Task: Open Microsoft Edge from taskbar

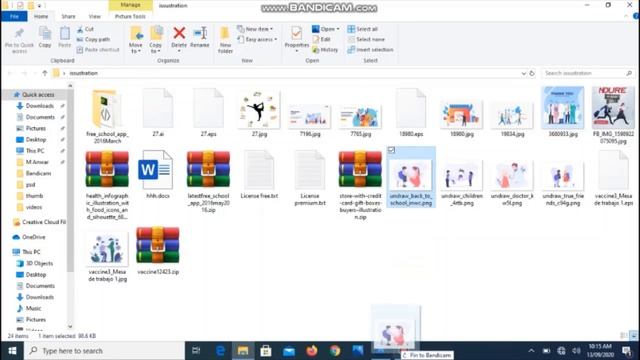Action: click(220, 351)
